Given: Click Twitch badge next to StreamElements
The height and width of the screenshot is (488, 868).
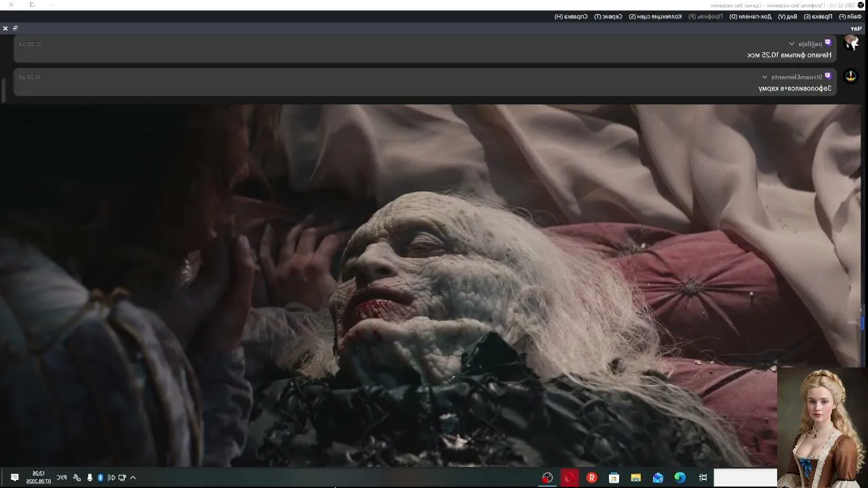Looking at the screenshot, I should (827, 76).
